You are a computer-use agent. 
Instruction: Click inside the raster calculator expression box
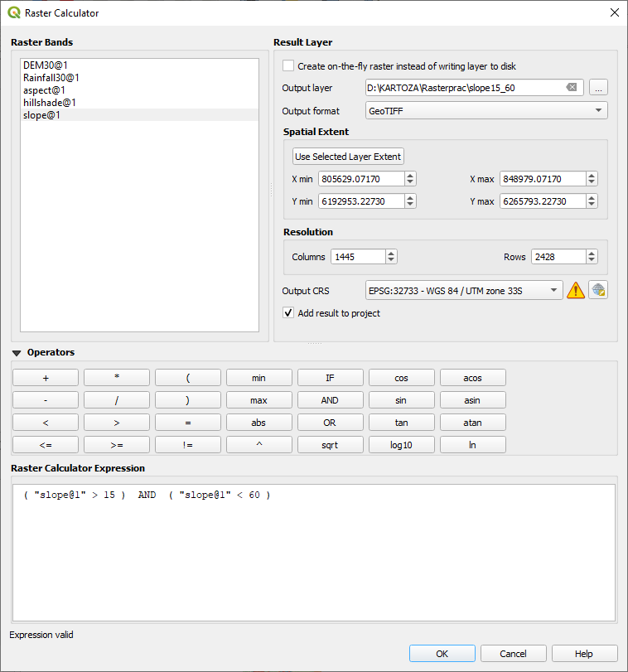pos(313,555)
